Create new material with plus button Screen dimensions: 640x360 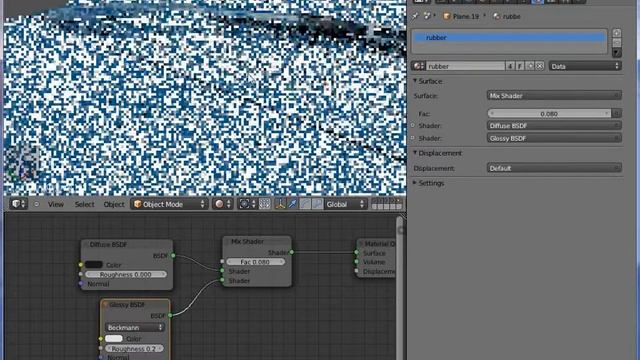530,66
